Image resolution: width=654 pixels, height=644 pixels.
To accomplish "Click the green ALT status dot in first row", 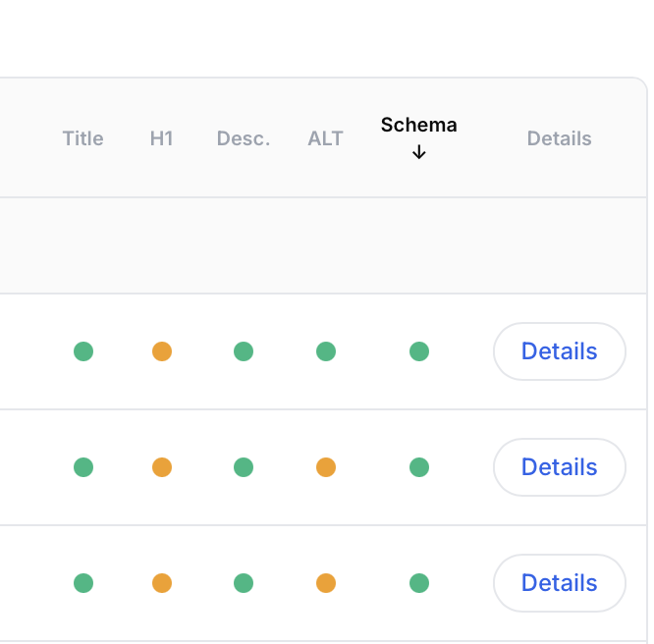I will [326, 351].
